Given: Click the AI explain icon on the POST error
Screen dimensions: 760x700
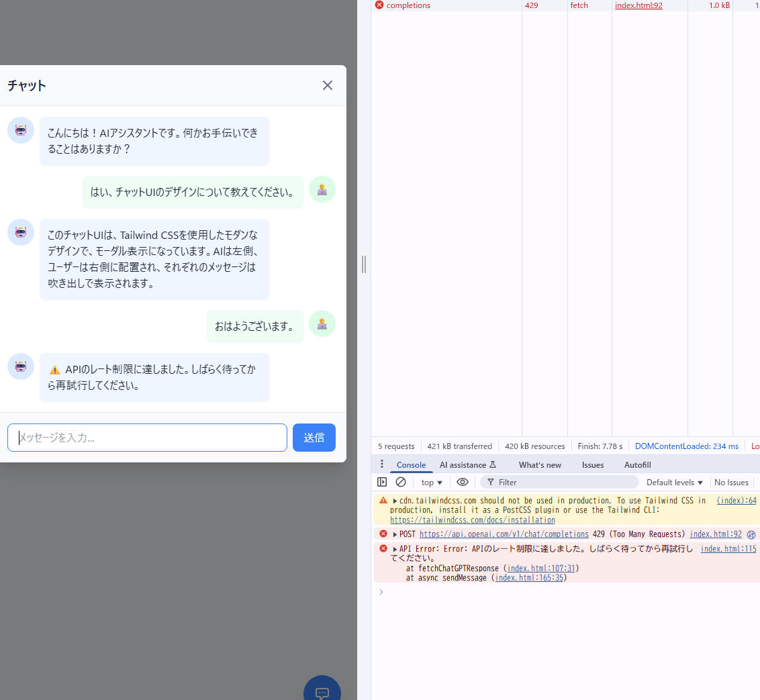Looking at the screenshot, I should (751, 534).
